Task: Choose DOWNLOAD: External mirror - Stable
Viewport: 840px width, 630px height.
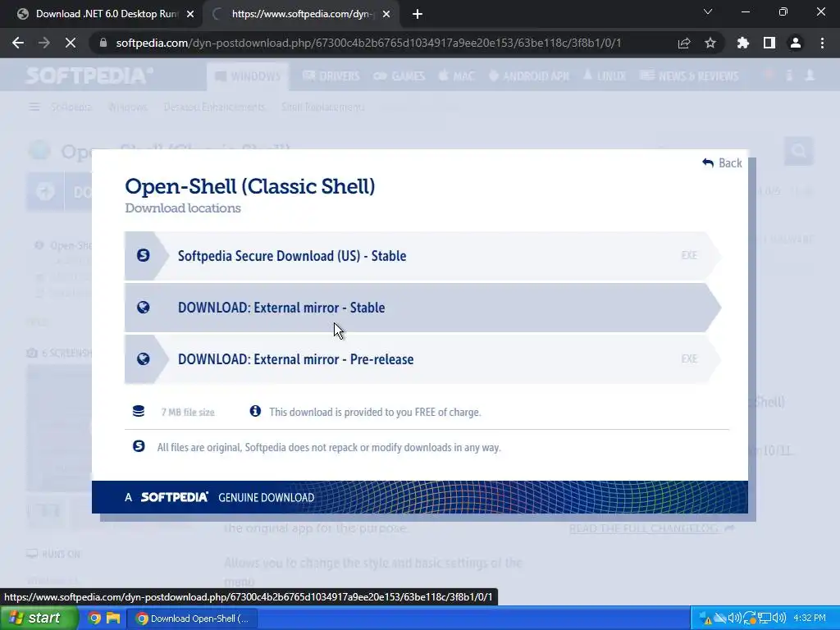Action: coord(422,308)
